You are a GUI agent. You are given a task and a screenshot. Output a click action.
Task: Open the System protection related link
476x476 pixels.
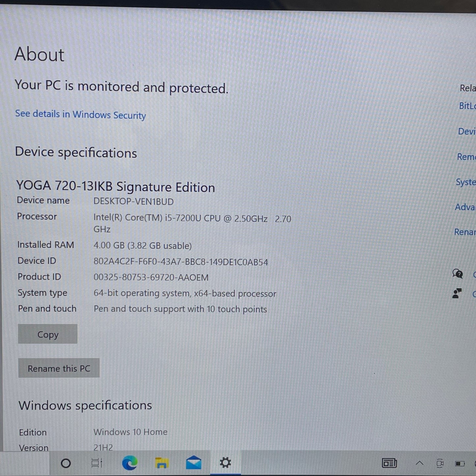pos(465,182)
